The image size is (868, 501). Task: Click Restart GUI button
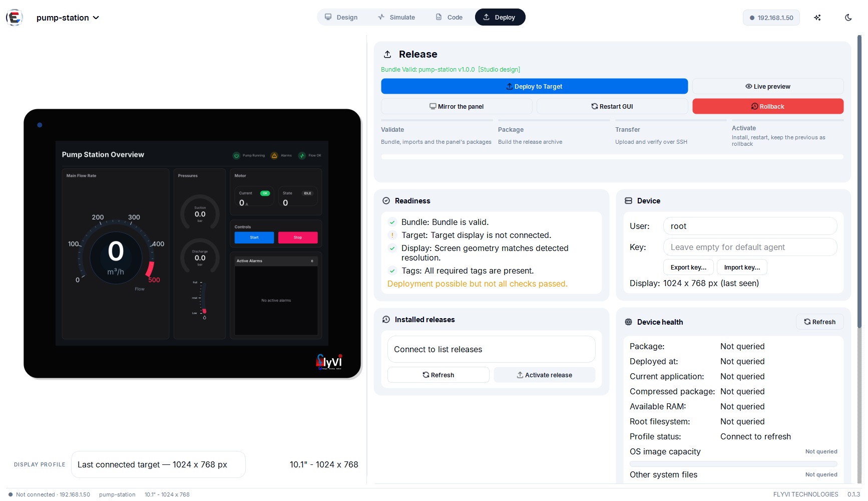pyautogui.click(x=612, y=106)
